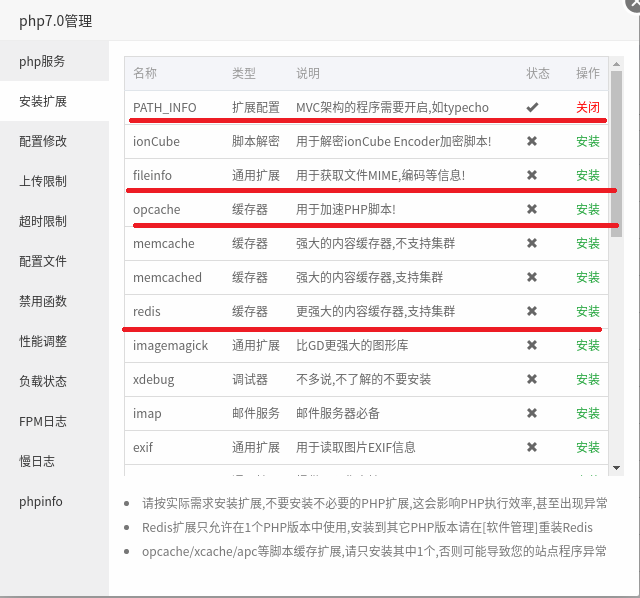Screen dimensions: 640x598
Task: Install the opcache extension
Action: 588,209
